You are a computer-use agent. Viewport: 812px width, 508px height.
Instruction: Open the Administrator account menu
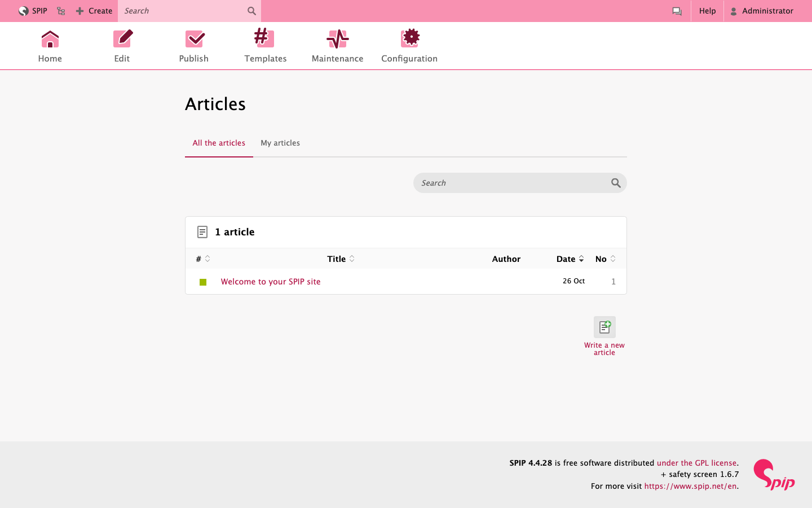coord(762,11)
